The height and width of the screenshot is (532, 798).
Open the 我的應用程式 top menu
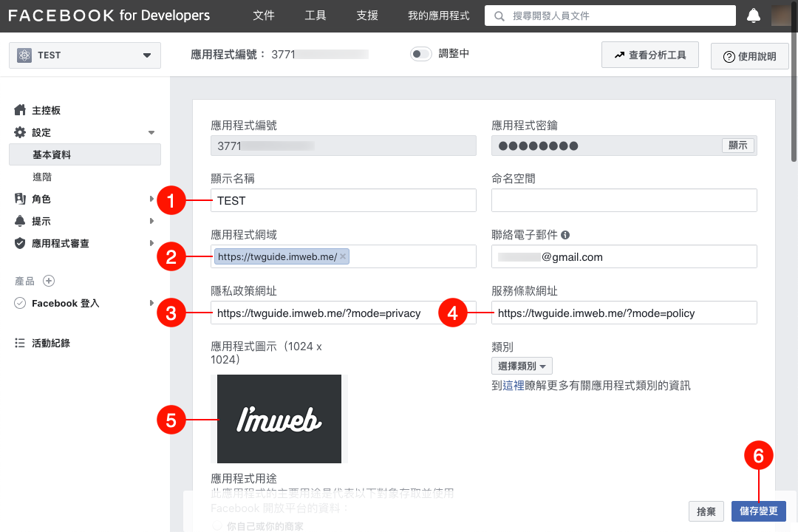point(438,16)
